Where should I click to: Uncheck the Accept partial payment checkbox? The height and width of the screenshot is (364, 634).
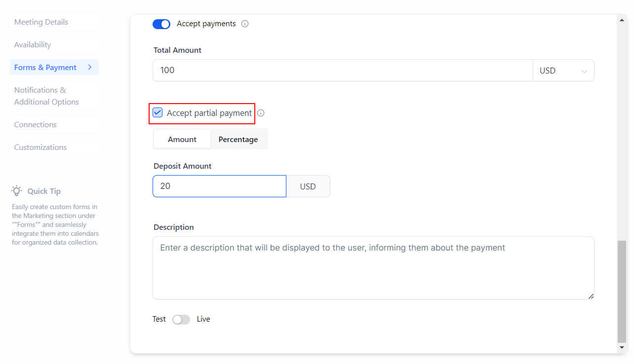click(x=158, y=113)
